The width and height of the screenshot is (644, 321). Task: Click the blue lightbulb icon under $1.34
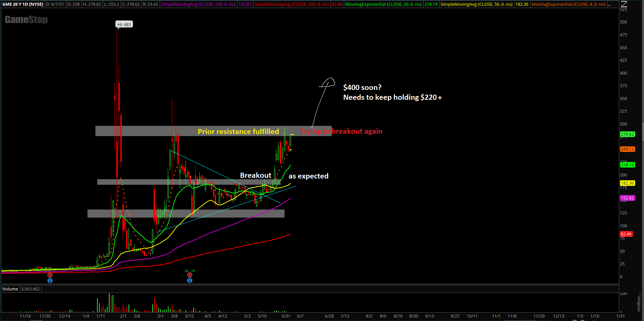click(x=190, y=281)
